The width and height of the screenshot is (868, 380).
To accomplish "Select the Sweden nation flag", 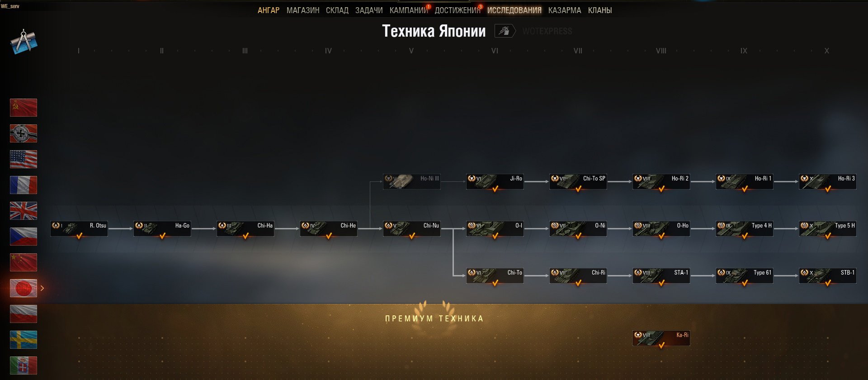I will [x=24, y=340].
